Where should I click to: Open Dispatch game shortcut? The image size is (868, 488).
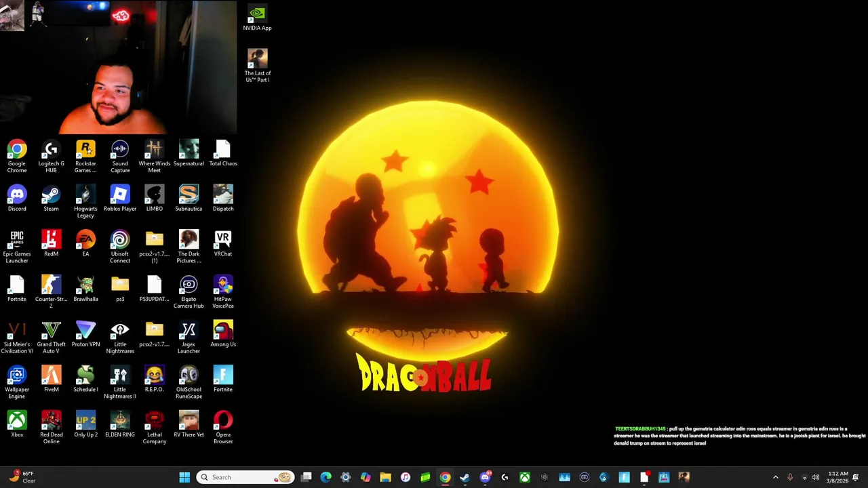coord(223,199)
